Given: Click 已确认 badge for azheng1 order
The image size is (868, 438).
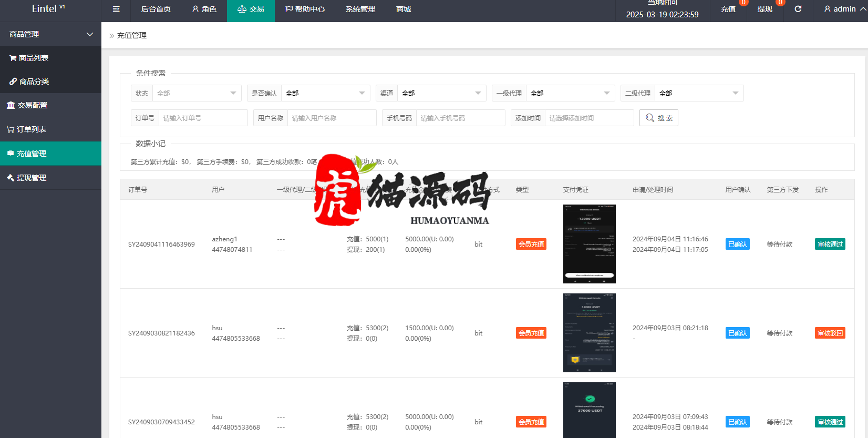Looking at the screenshot, I should tap(738, 244).
